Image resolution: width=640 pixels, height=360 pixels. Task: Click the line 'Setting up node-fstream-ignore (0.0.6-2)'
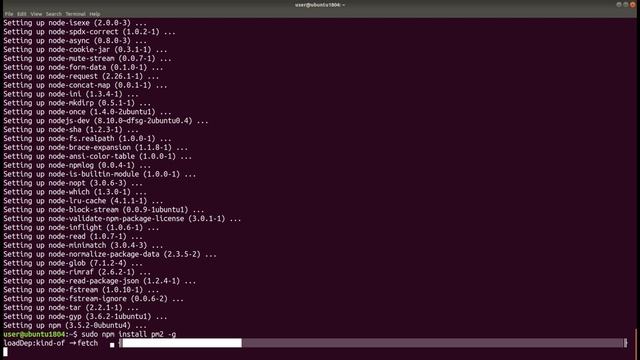coord(93,298)
